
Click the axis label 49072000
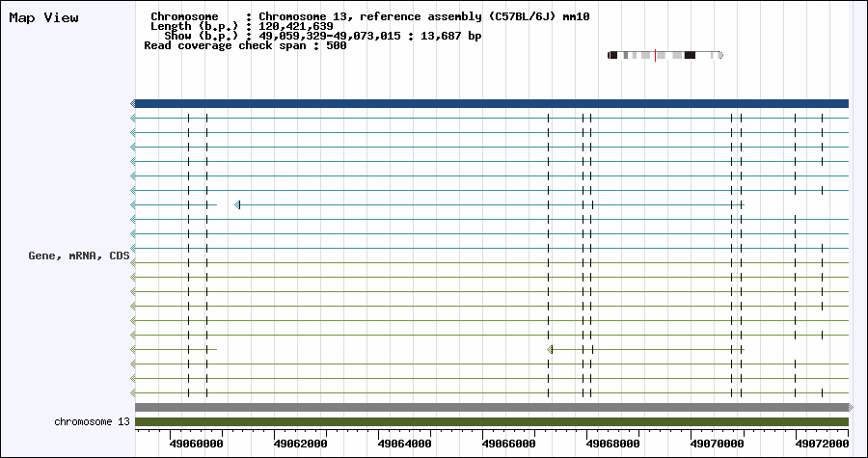[822, 445]
